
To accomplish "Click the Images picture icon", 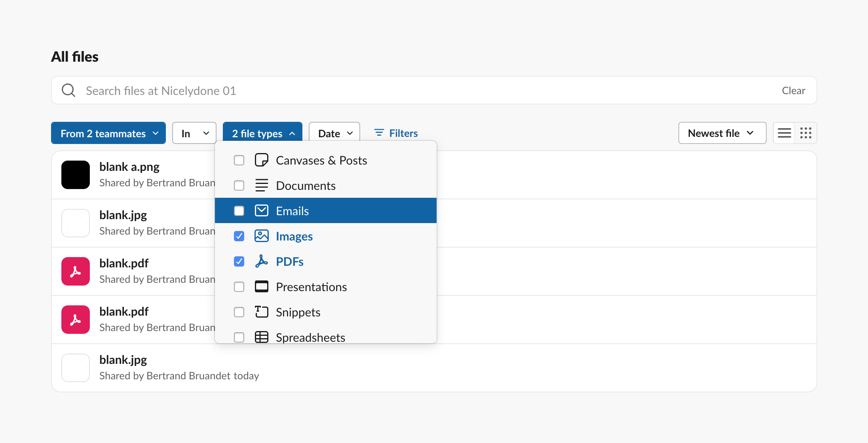I will [262, 236].
